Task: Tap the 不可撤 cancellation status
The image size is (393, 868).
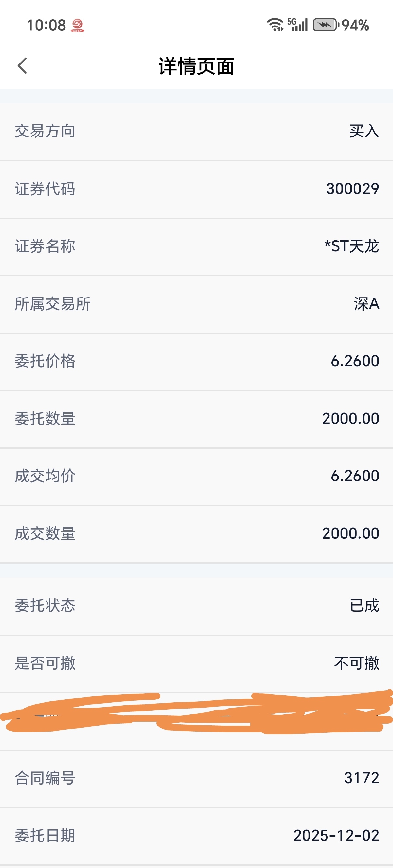Action: [357, 663]
